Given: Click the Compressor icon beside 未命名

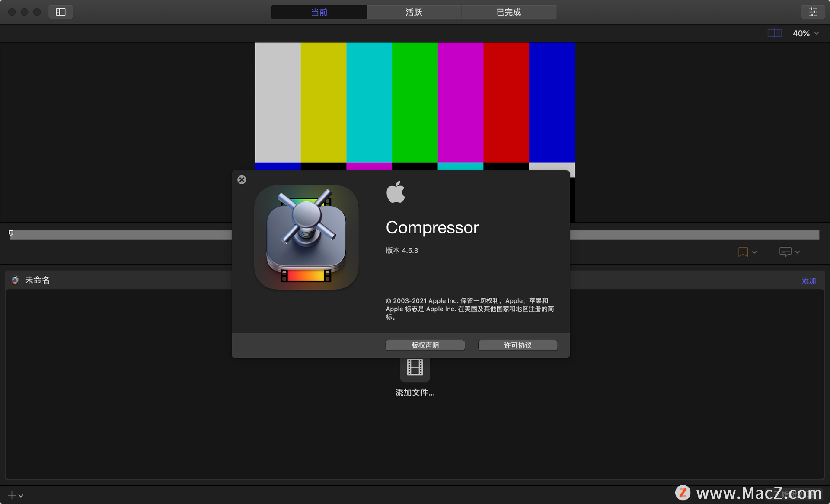Looking at the screenshot, I should (x=15, y=280).
